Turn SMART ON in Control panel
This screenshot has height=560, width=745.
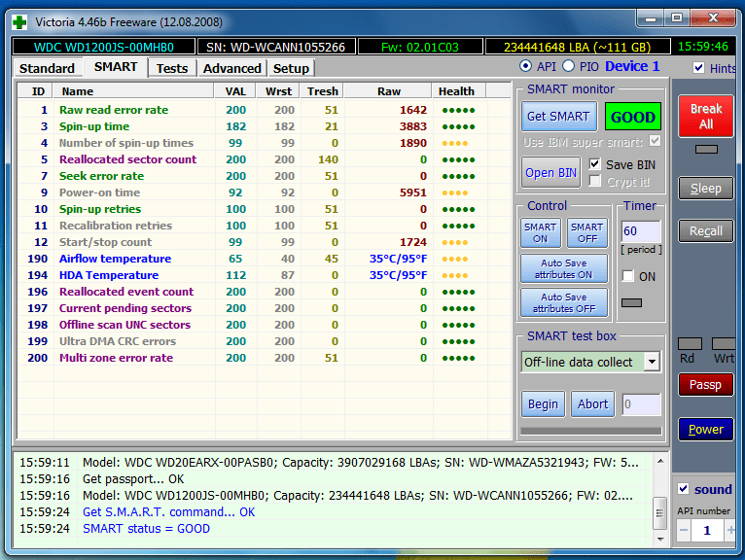(541, 233)
